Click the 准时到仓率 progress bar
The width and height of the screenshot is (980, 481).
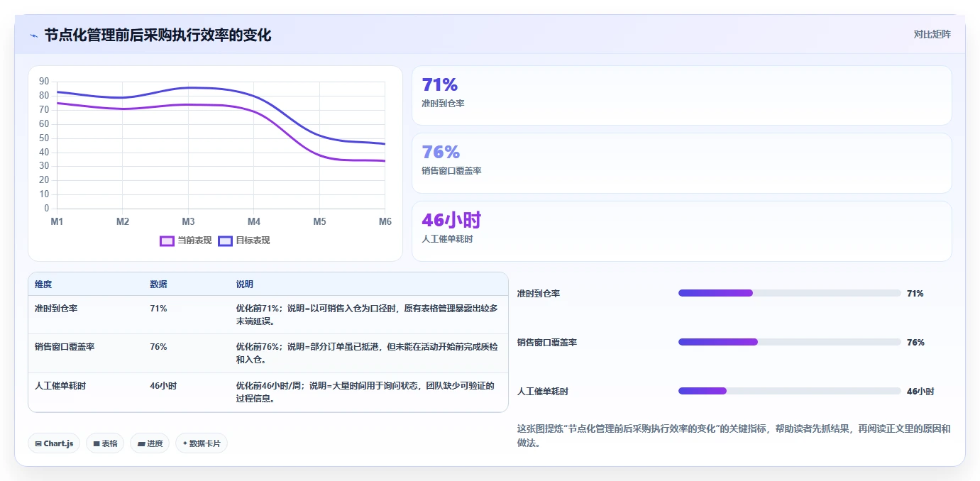[x=789, y=293]
